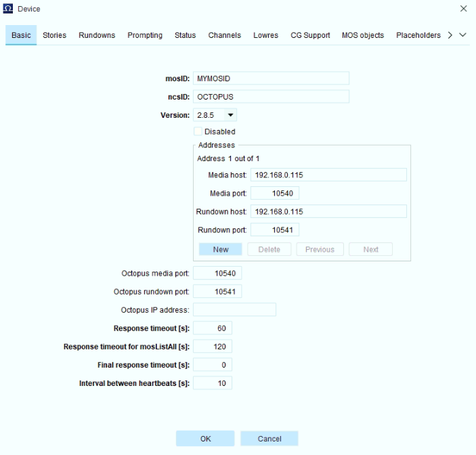Click the Interval between heartbeats field
The height and width of the screenshot is (455, 476).
(213, 383)
